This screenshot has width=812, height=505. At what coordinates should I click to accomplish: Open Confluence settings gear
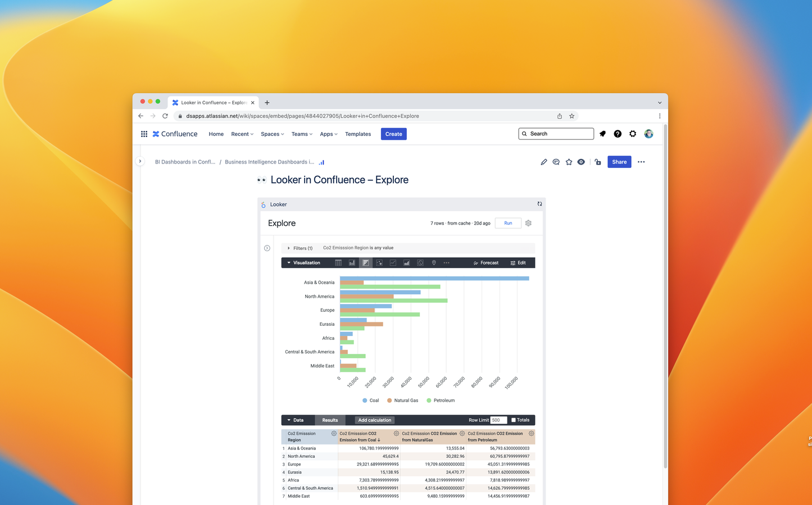pyautogui.click(x=633, y=134)
